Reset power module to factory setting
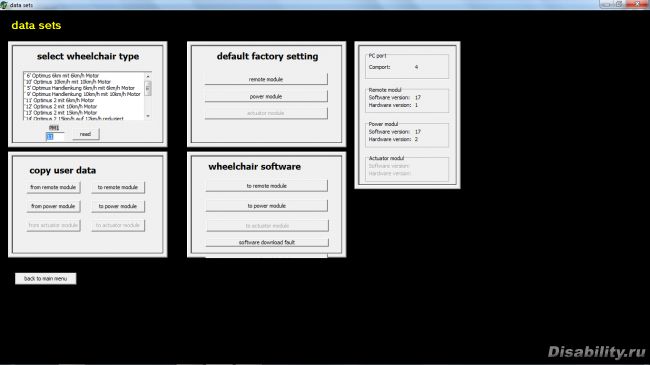 [x=266, y=96]
